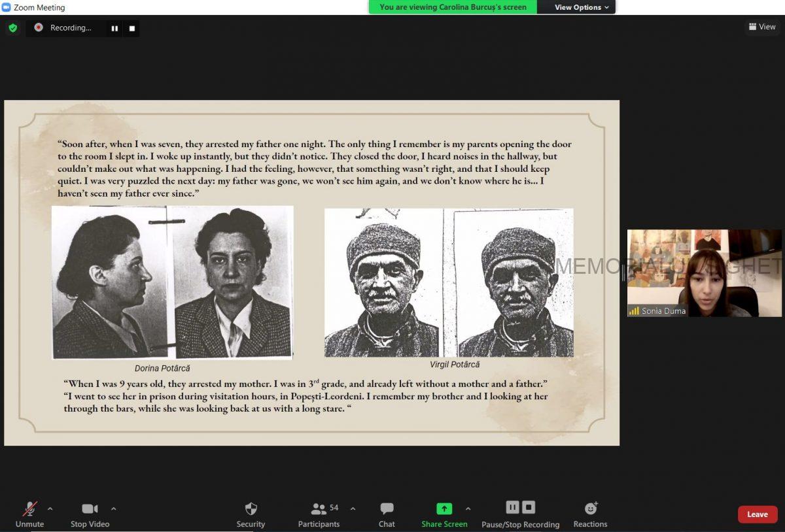
Task: Stop recording from top recording indicator
Action: coord(131,28)
